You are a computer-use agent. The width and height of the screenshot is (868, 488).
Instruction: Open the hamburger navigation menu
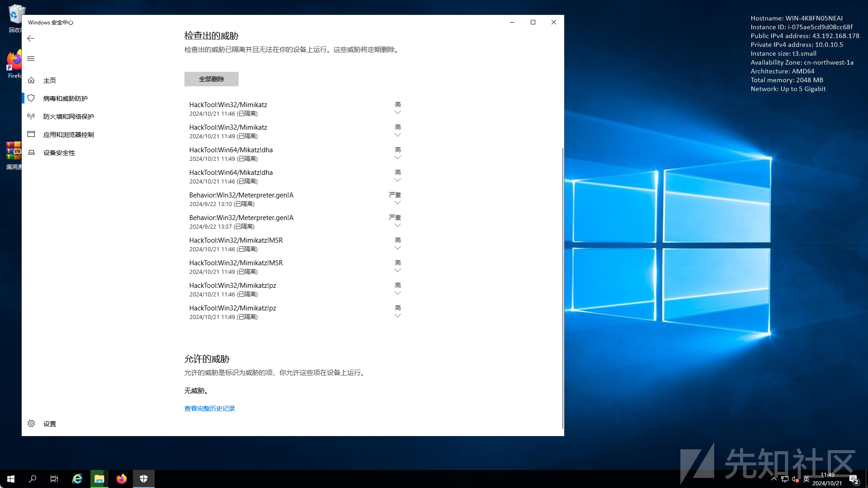pyautogui.click(x=31, y=58)
